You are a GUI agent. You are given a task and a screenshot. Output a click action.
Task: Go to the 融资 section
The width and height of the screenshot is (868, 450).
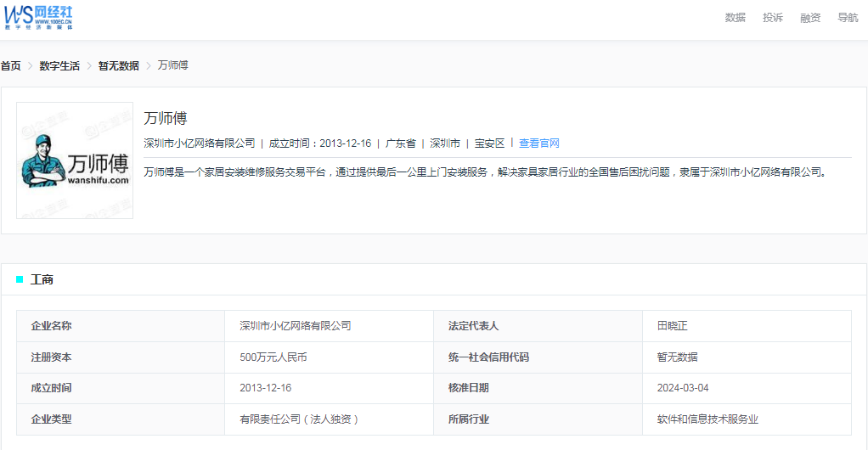(x=809, y=18)
